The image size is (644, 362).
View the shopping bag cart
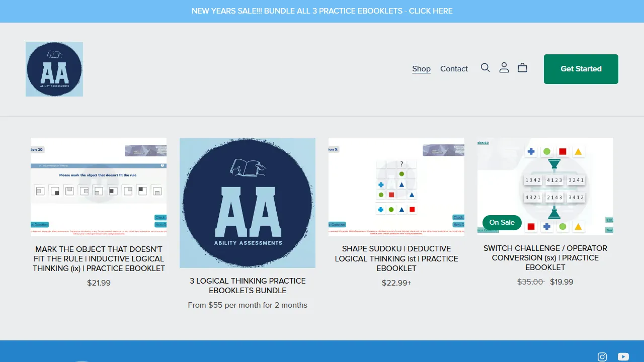pos(522,67)
